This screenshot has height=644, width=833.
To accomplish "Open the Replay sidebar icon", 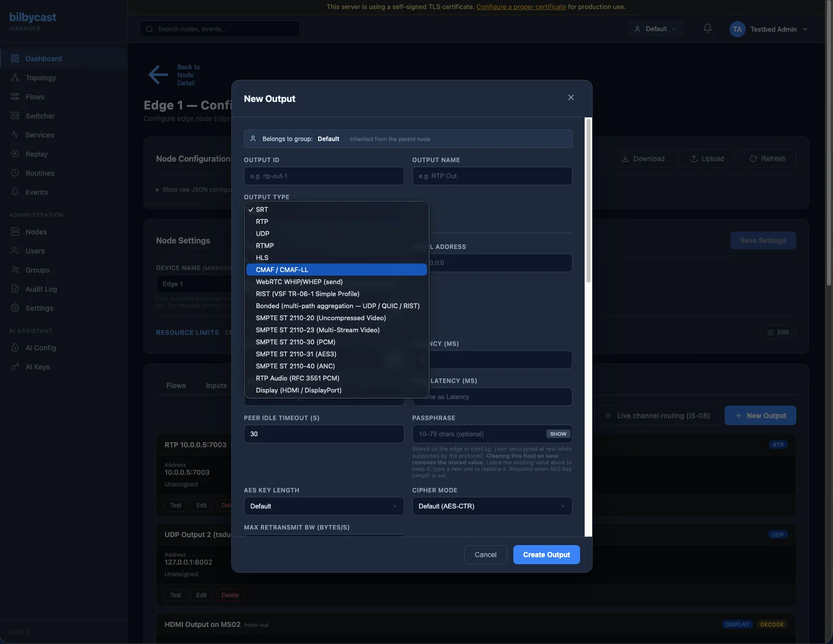I will 15,154.
